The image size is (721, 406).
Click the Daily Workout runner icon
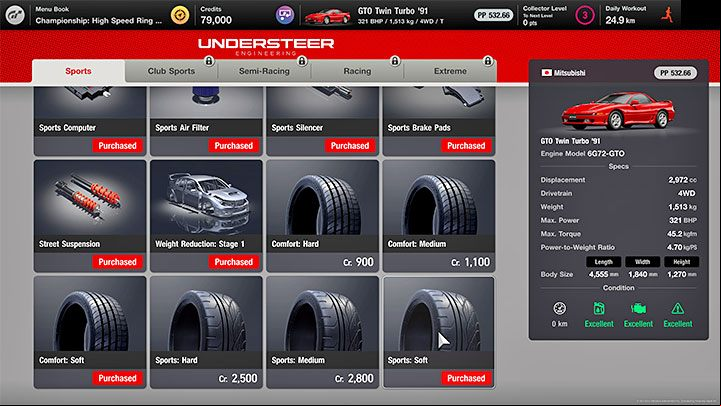pyautogui.click(x=667, y=15)
